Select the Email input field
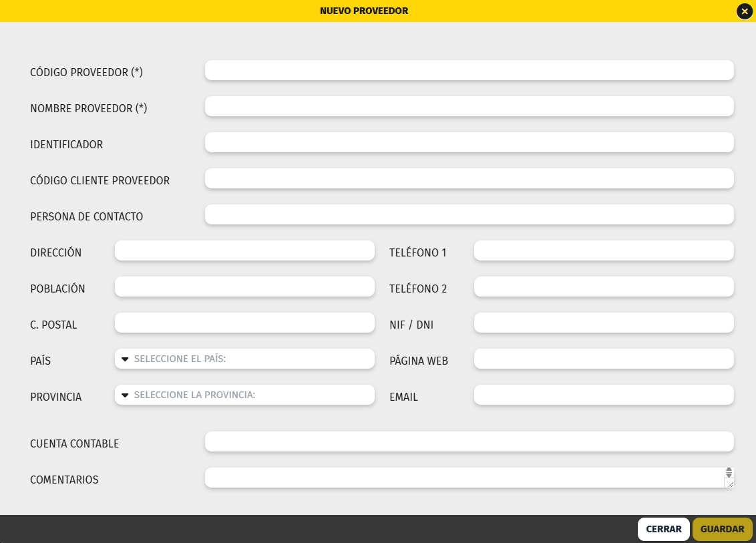 (604, 395)
